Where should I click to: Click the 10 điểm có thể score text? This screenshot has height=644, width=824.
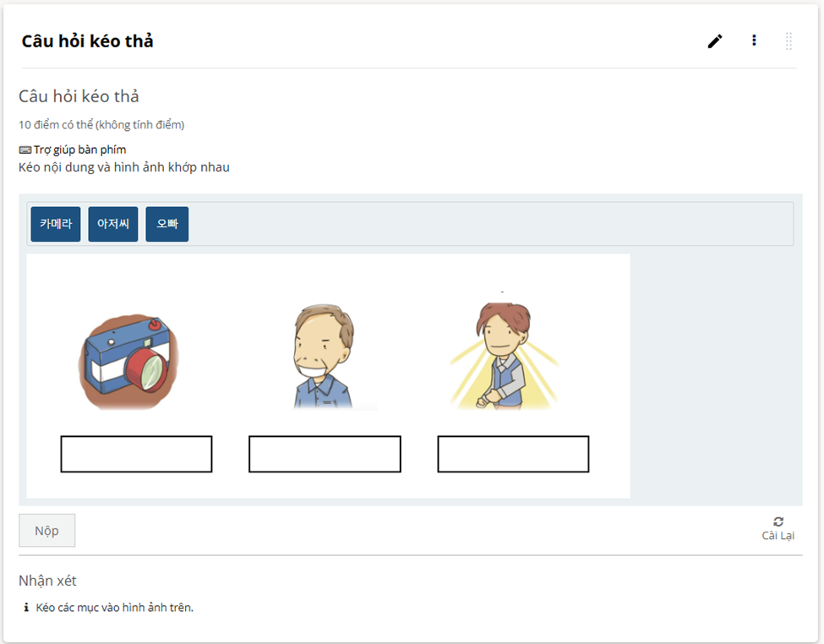click(x=101, y=125)
